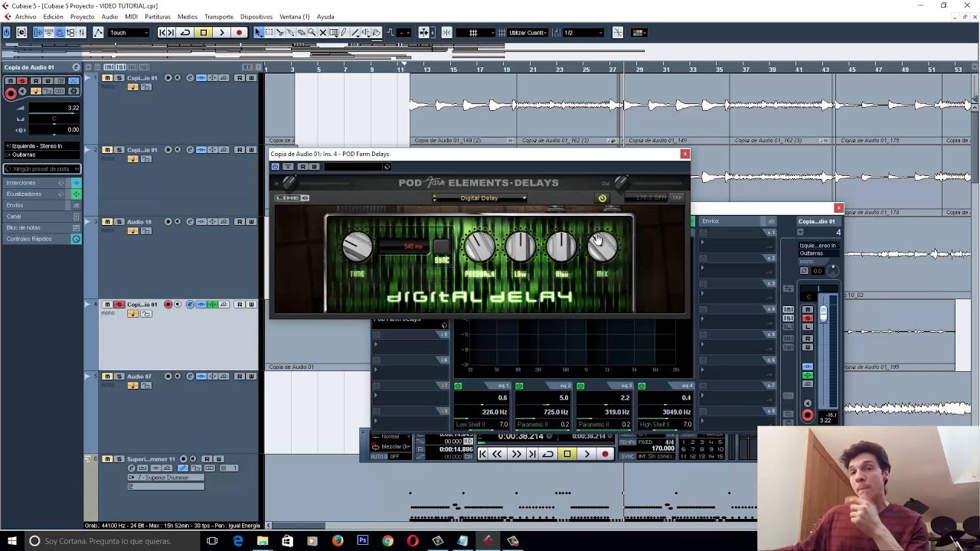Screen dimensions: 980x551
Task: Click the record button on the mixer channel strip
Action: [x=808, y=416]
